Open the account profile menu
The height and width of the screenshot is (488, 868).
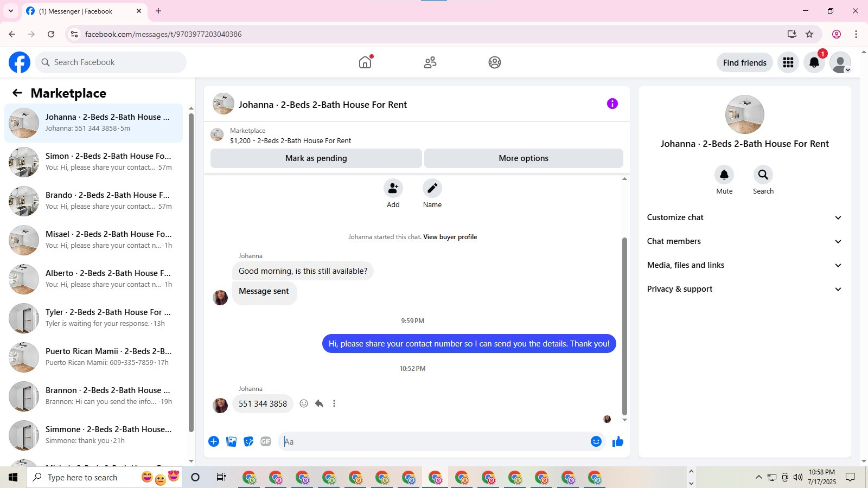[x=840, y=62]
